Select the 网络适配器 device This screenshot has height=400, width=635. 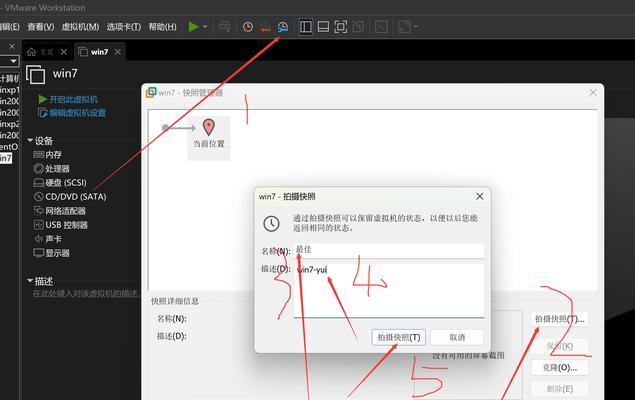click(60, 211)
